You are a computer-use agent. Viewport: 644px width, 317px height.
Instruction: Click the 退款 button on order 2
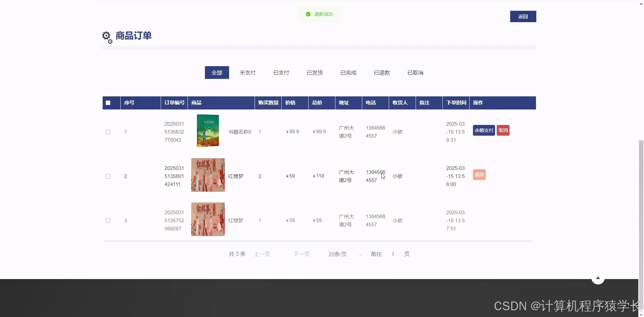click(x=479, y=175)
